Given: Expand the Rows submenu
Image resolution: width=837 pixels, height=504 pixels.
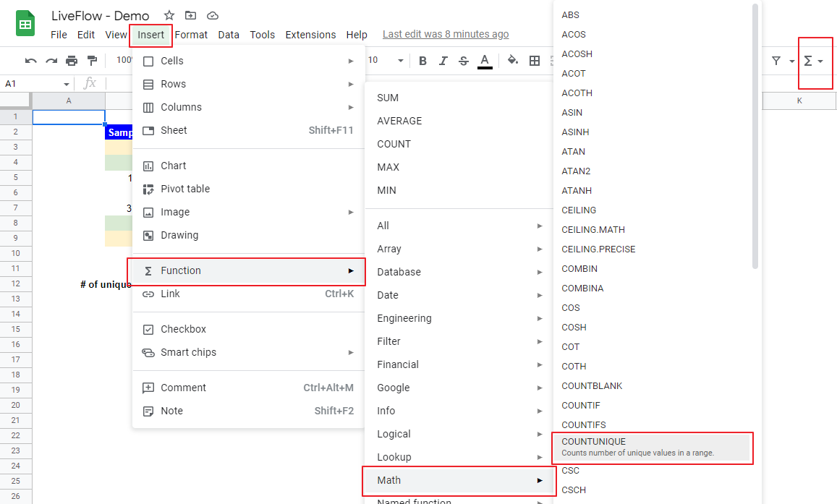Looking at the screenshot, I should click(x=249, y=84).
